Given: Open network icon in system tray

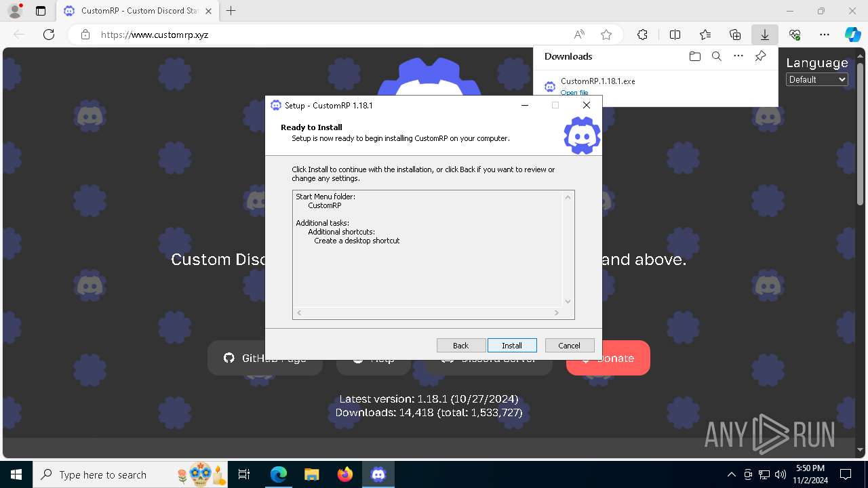Looking at the screenshot, I should (x=764, y=474).
